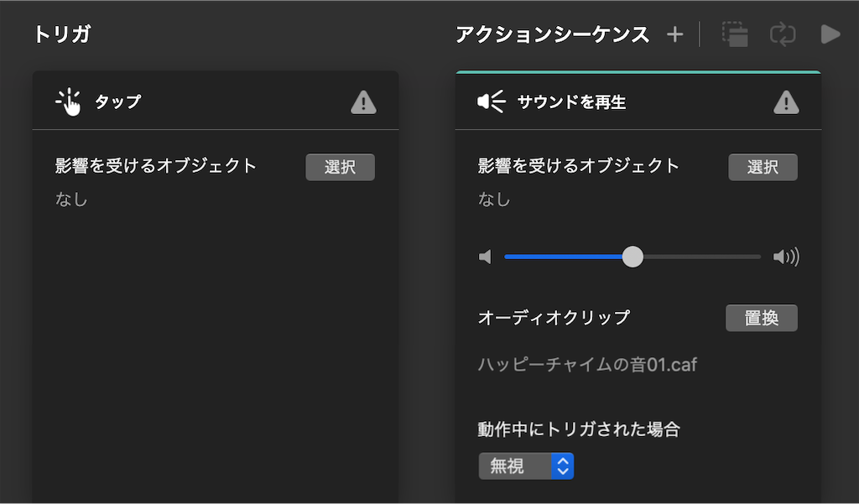859x504 pixels.
Task: Open the 無視 dropdown menu
Action: click(x=526, y=466)
